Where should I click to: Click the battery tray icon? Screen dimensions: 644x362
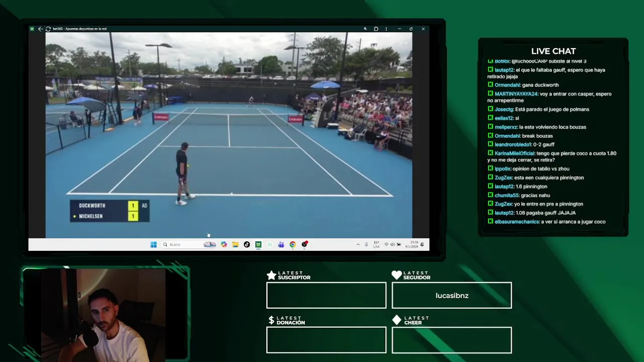pos(398,244)
